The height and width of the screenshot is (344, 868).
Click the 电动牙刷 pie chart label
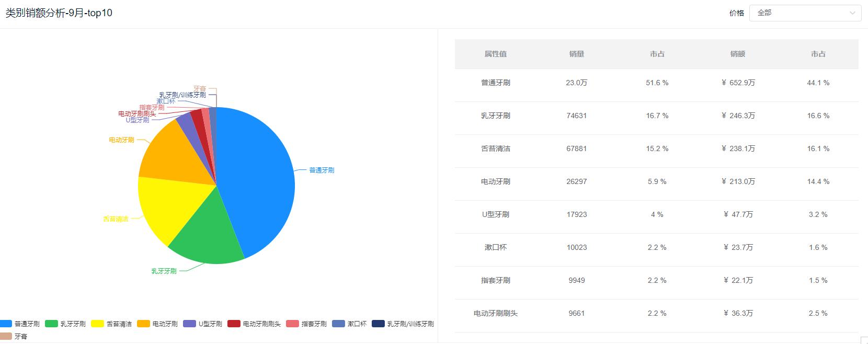tap(122, 140)
